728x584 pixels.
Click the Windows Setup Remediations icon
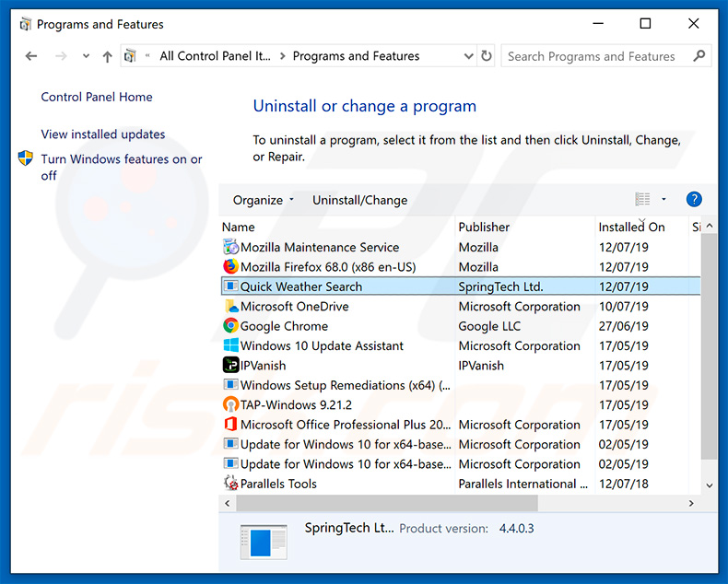click(230, 385)
